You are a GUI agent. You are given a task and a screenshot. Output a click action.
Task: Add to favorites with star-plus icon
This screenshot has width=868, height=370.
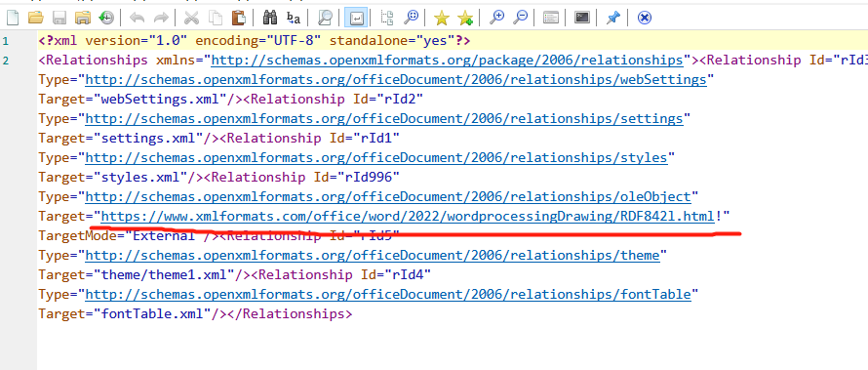coord(465,18)
